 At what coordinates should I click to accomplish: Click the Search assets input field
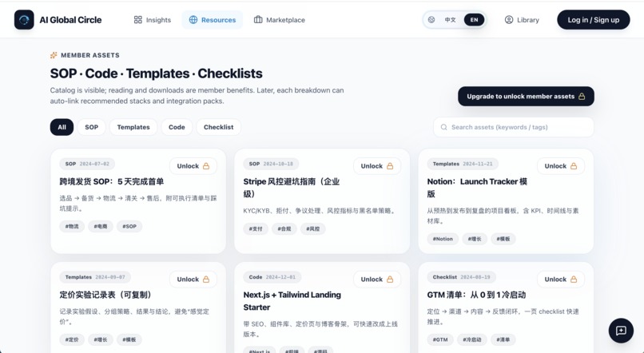[x=514, y=127]
